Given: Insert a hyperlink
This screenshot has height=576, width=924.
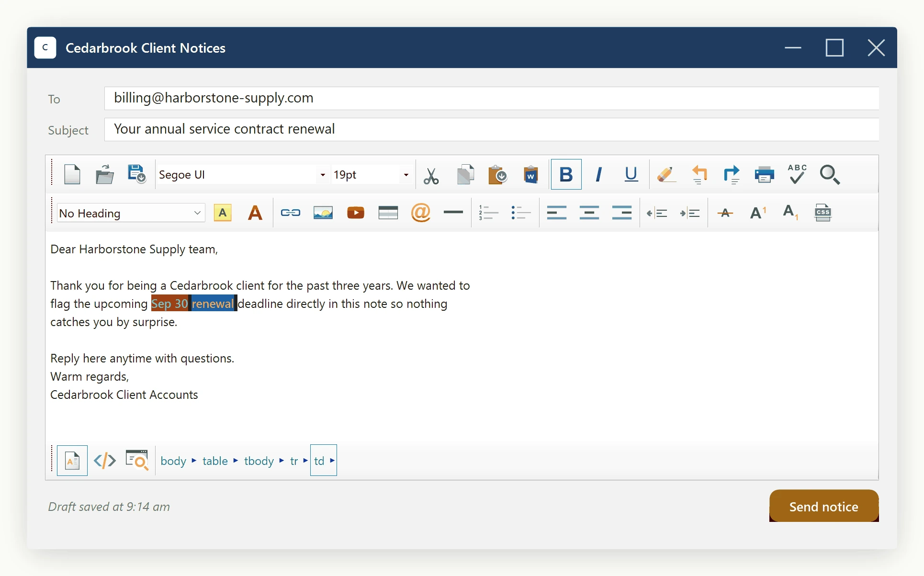Looking at the screenshot, I should click(x=291, y=213).
